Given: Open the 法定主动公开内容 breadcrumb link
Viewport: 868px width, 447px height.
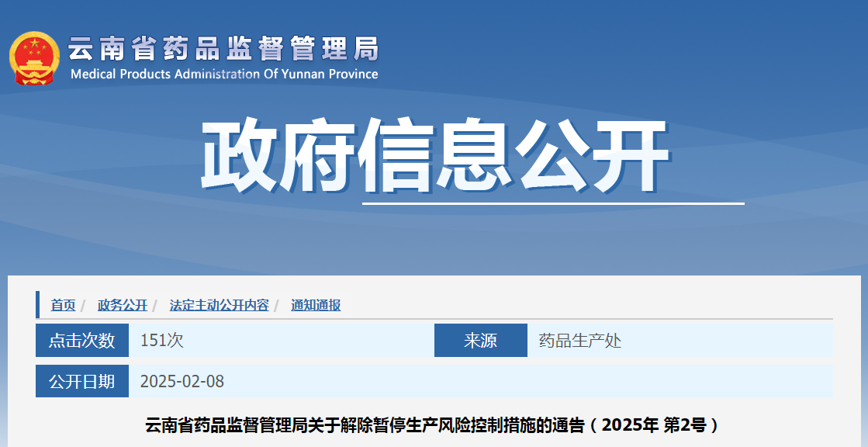Looking at the screenshot, I should pos(220,305).
